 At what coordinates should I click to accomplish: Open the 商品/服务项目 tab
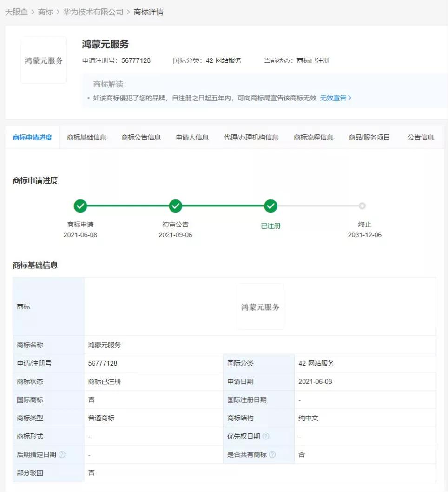(369, 137)
